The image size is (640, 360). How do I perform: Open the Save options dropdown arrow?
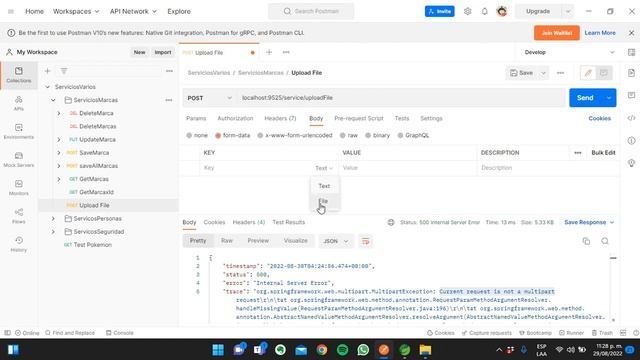pos(543,73)
